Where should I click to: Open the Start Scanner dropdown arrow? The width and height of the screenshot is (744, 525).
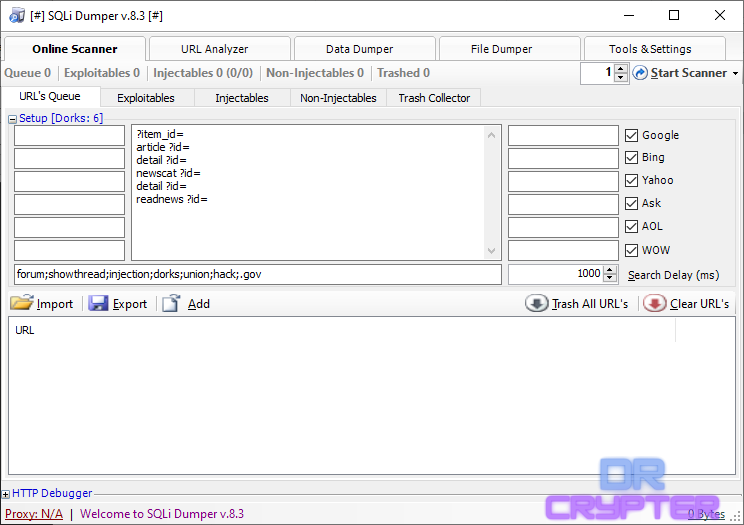(x=735, y=74)
